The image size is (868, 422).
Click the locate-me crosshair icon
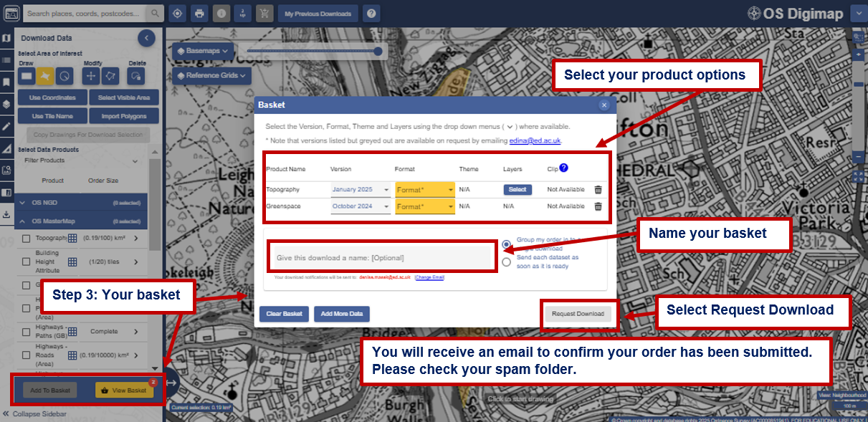(178, 14)
